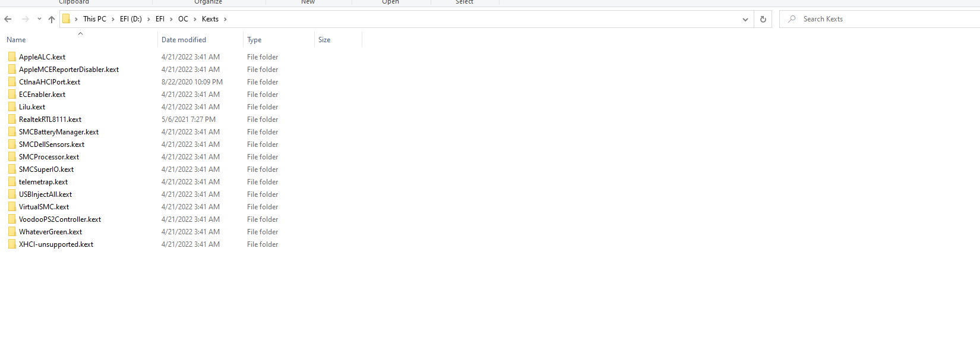Image resolution: width=980 pixels, height=358 pixels.
Task: Select AppleMCEReporterDisabler.kext folder icon
Action: [12, 70]
